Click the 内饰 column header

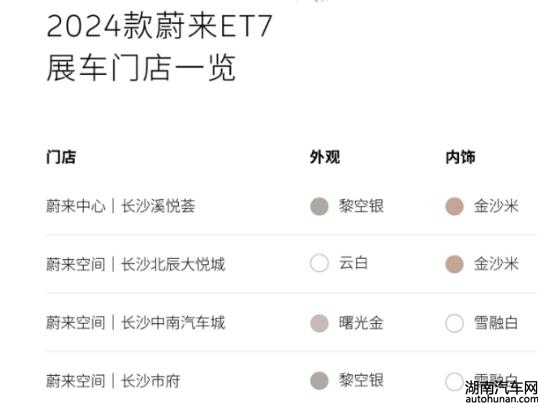(x=460, y=157)
